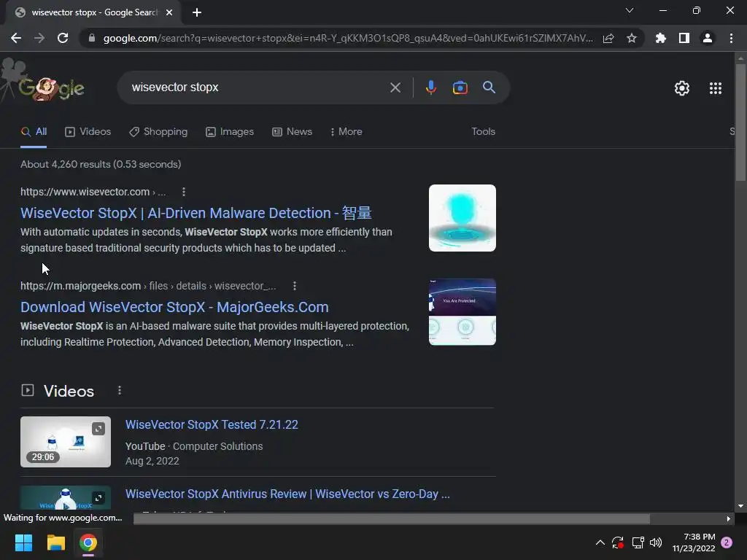Click the vertical page scrollbar thumb
This screenshot has width=747, height=560.
740,122
